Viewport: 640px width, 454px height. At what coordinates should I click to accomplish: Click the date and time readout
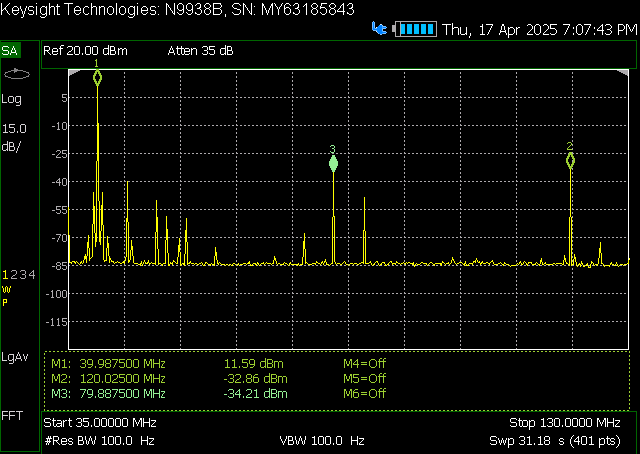[540, 30]
